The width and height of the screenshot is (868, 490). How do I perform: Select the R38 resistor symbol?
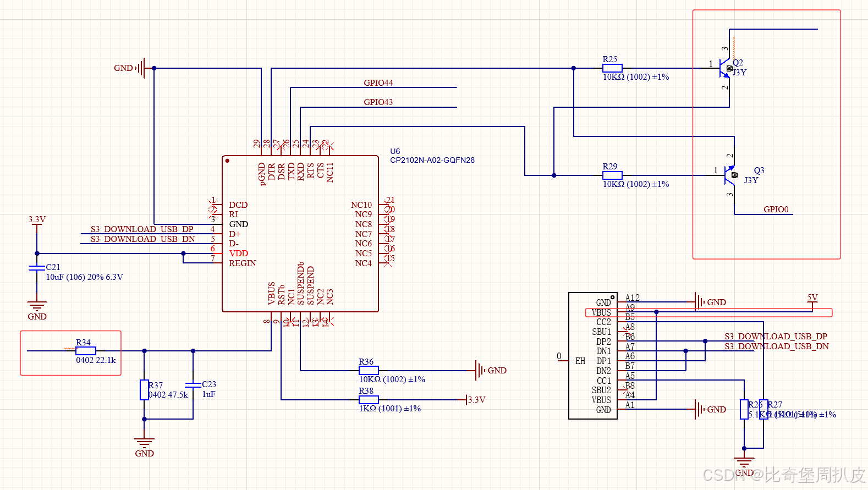[369, 400]
